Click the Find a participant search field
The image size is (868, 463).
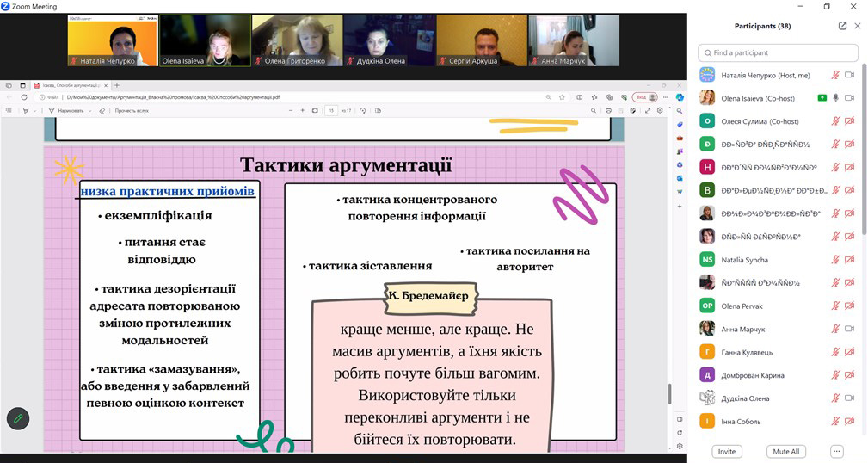(778, 52)
